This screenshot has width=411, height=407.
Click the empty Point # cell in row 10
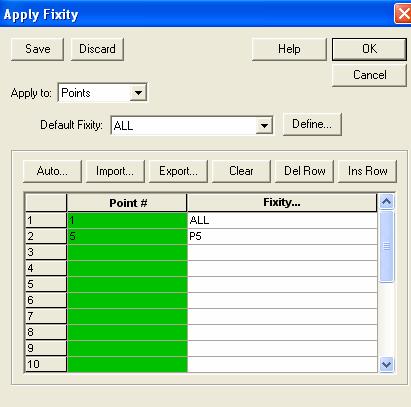tap(127, 364)
